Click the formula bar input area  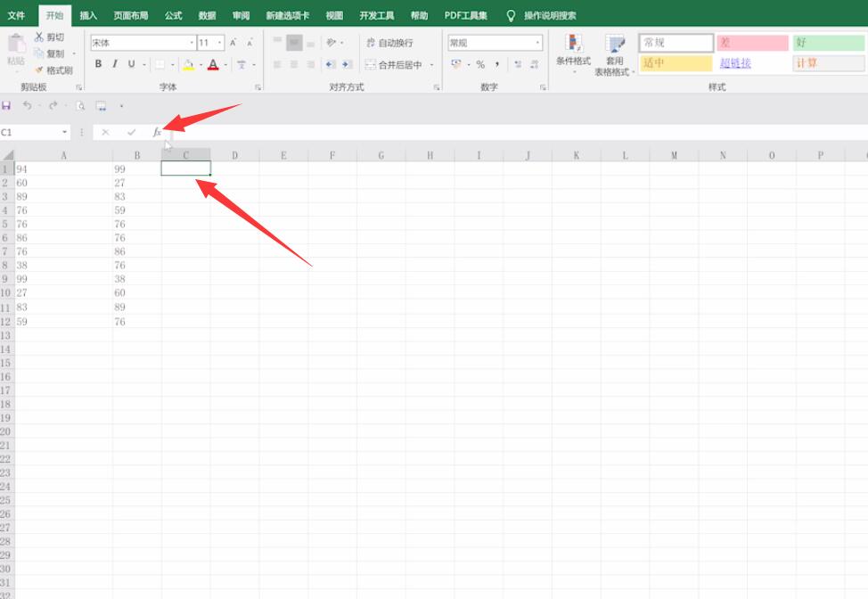pos(519,132)
